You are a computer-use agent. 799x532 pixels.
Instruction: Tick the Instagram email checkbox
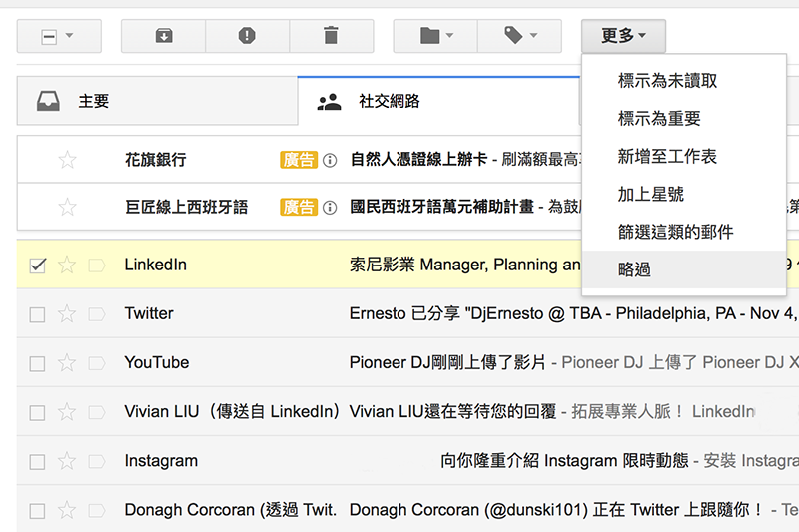(38, 461)
